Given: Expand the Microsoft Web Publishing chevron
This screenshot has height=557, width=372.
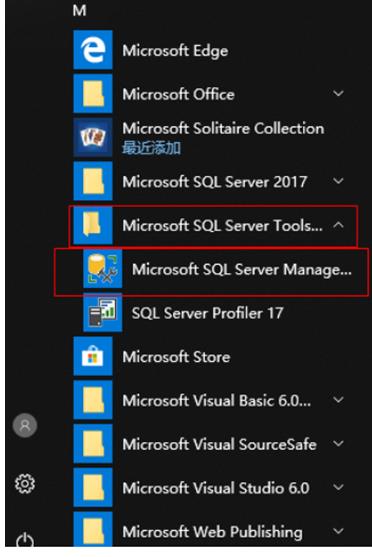Looking at the screenshot, I should pyautogui.click(x=339, y=531).
